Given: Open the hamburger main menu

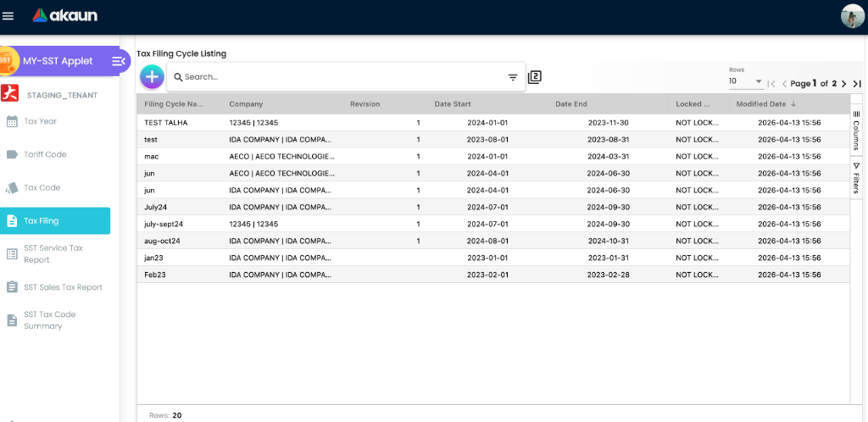Looking at the screenshot, I should (8, 16).
